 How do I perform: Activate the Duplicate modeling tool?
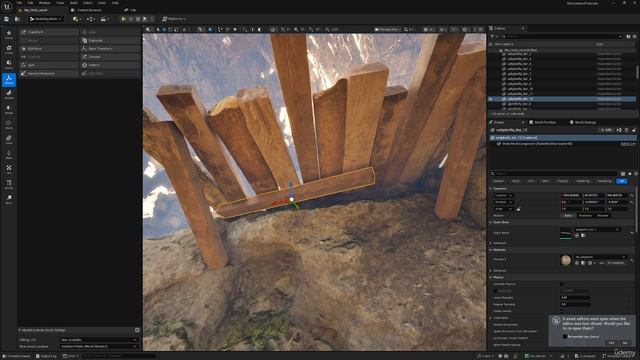110,40
